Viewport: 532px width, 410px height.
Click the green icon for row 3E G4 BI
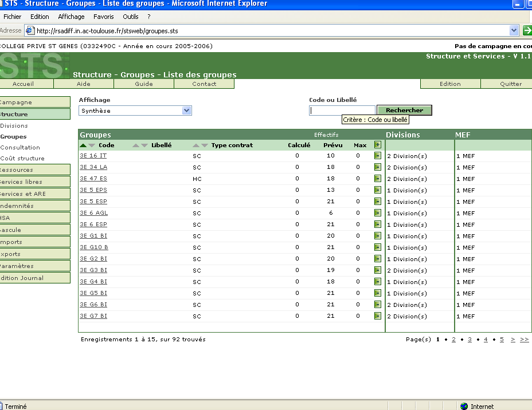(x=377, y=282)
